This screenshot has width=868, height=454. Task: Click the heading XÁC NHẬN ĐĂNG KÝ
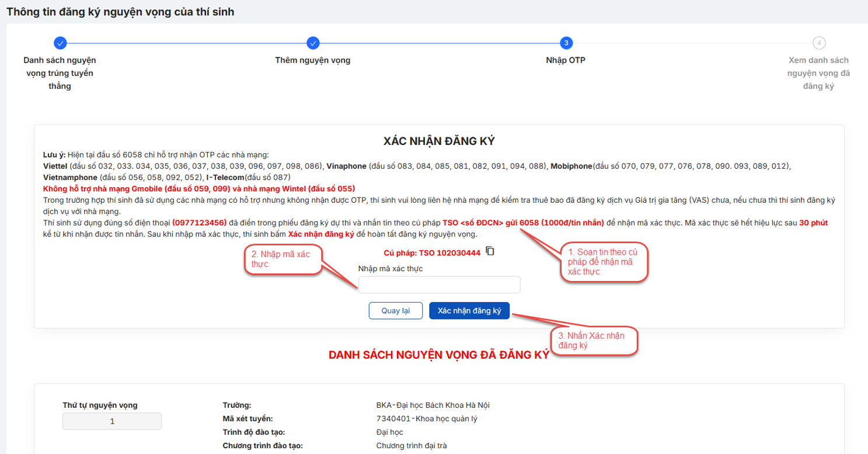click(439, 141)
